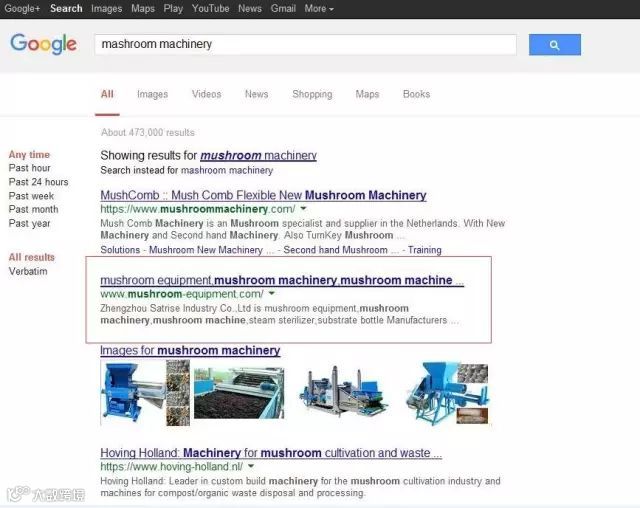
Task: Open dropdown arrow beside hoving-holland.nl URL
Action: tap(251, 466)
